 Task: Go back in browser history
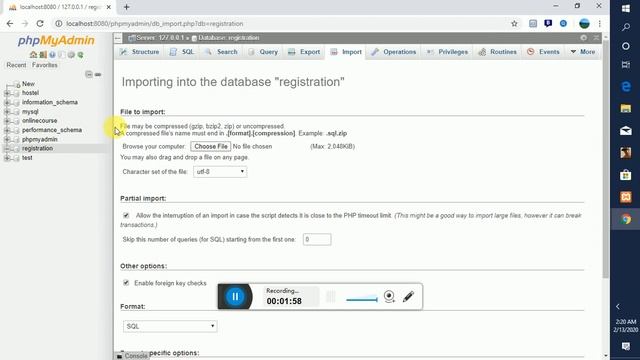10,24
